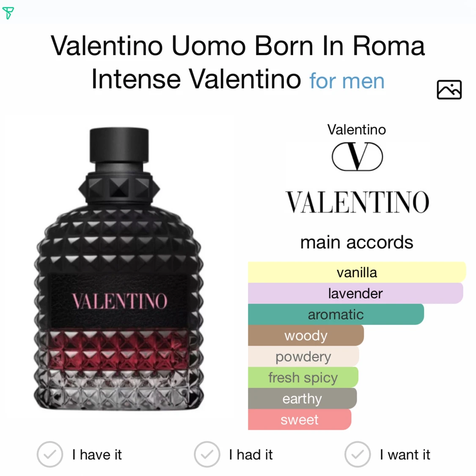The height and width of the screenshot is (476, 476).
Task: Click the VALENTINO wordmark logo
Action: point(357,202)
